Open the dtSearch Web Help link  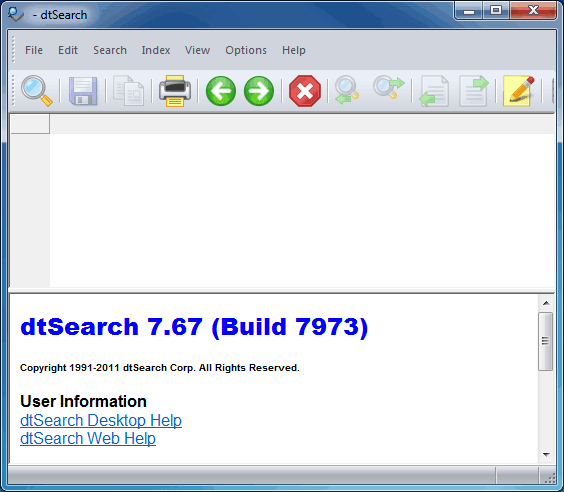tap(88, 438)
